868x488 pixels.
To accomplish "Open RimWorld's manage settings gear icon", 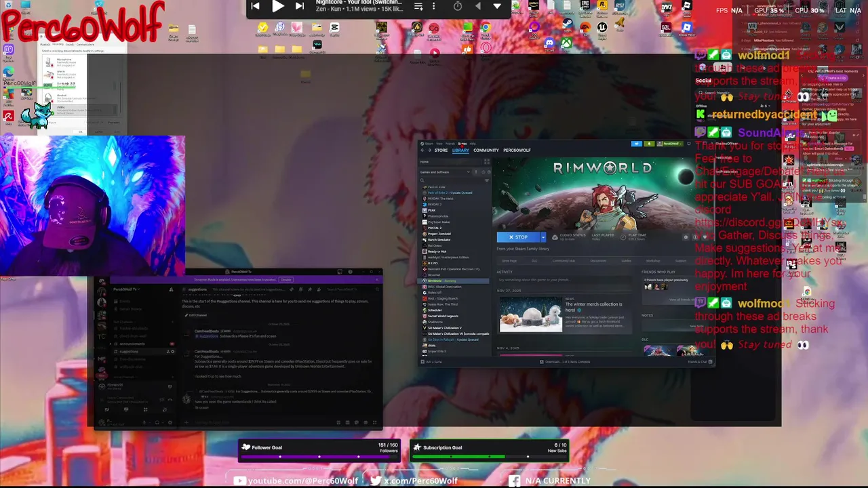I will click(686, 237).
